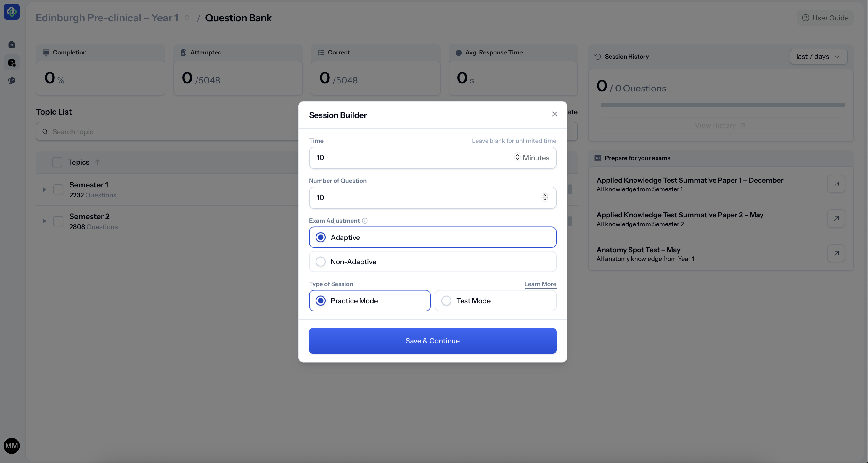Click the app logo in sidebar
Image resolution: width=868 pixels, height=463 pixels.
point(12,12)
